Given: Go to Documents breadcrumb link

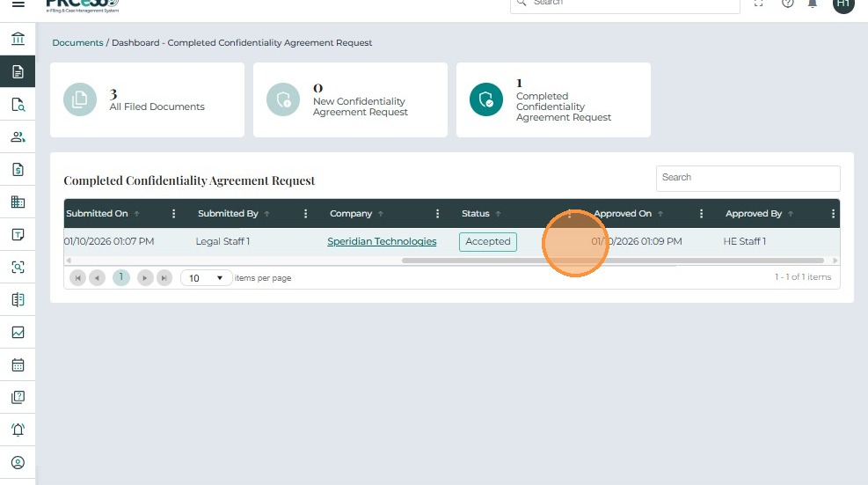Looking at the screenshot, I should 77,42.
